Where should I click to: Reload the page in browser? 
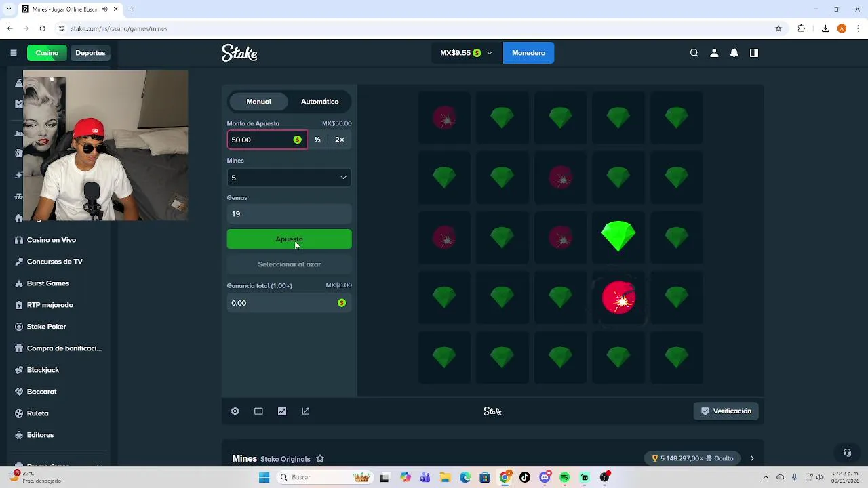tap(42, 28)
